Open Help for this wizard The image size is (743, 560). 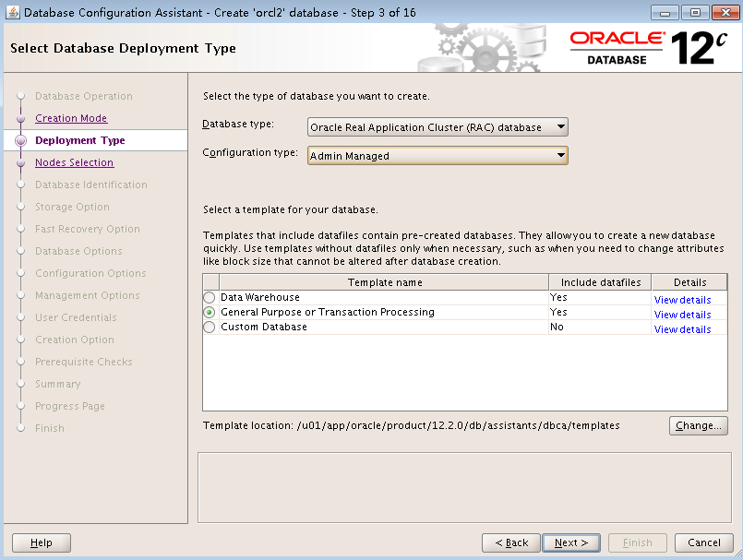tap(42, 542)
